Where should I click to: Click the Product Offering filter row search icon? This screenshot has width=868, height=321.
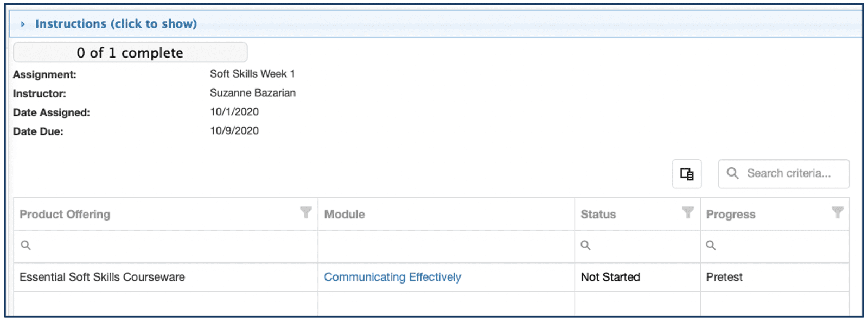(x=25, y=246)
